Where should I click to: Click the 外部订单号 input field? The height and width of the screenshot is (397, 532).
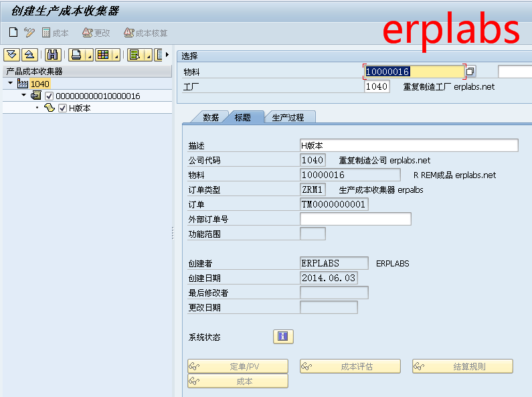355,219
